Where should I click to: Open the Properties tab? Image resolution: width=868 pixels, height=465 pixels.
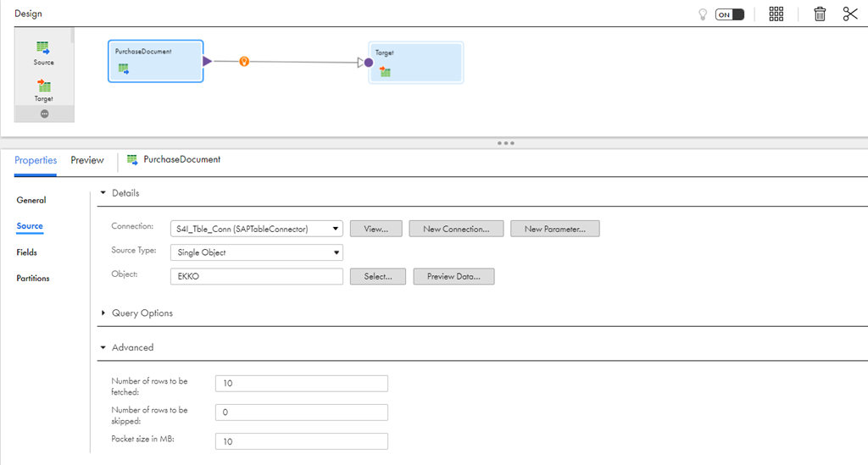click(36, 160)
